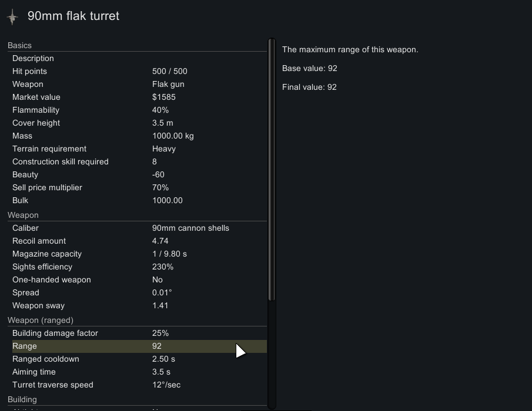Click the 90mm cannon shells caliber link
Viewport: 532px width, 411px height.
click(x=190, y=228)
